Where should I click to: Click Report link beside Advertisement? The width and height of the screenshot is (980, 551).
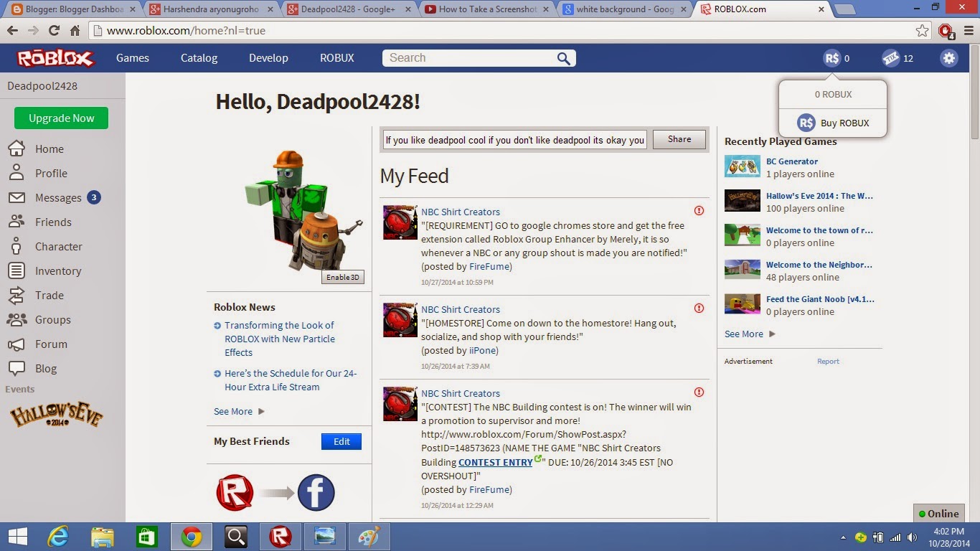pyautogui.click(x=828, y=362)
